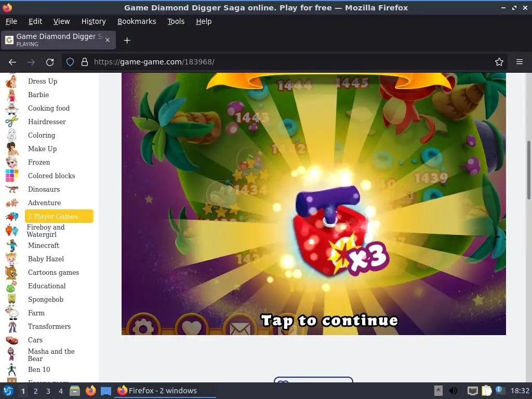Screen dimensions: 532x399
Task: Open the Masha and the Bear link
Action: click(51, 355)
